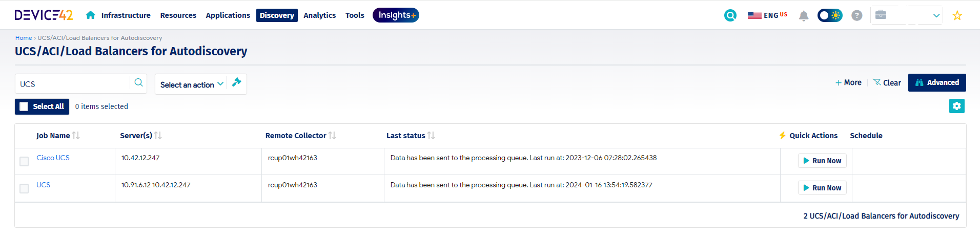Run Now for the Cisco UCS job
Screen dimensions: 980x239
pyautogui.click(x=822, y=161)
